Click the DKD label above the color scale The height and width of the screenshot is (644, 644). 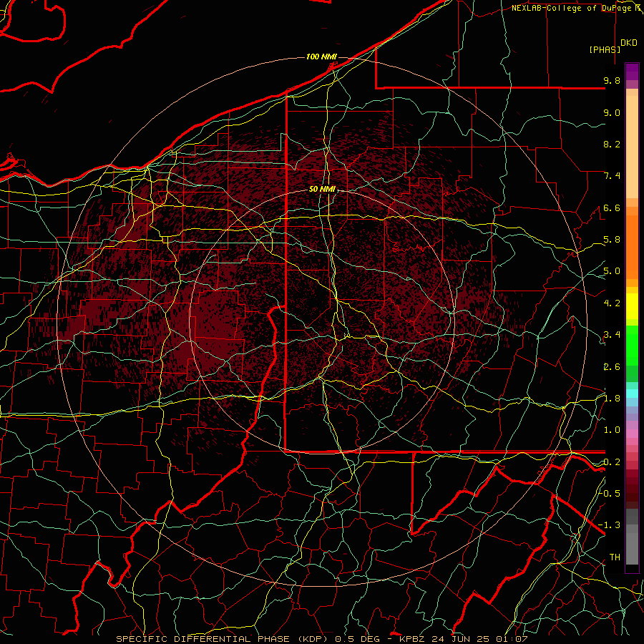click(x=629, y=43)
